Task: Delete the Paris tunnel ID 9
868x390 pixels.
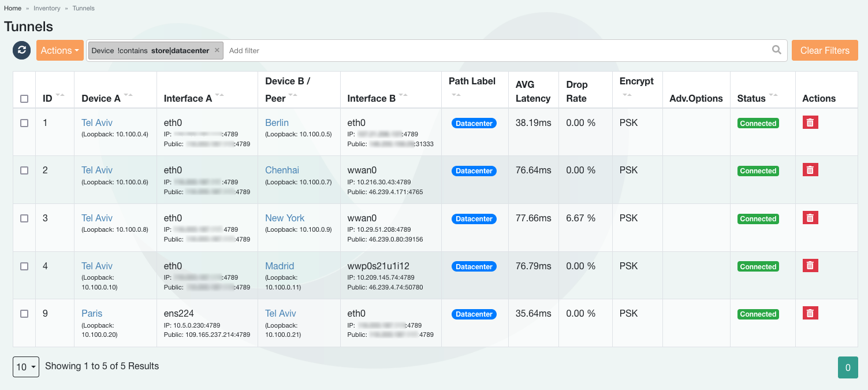Action: tap(810, 313)
